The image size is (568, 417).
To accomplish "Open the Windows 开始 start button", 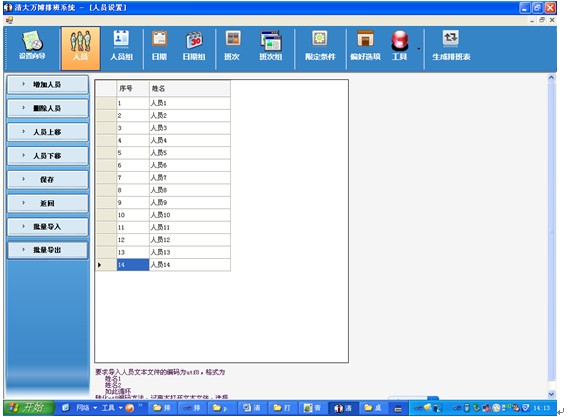I will pos(29,408).
